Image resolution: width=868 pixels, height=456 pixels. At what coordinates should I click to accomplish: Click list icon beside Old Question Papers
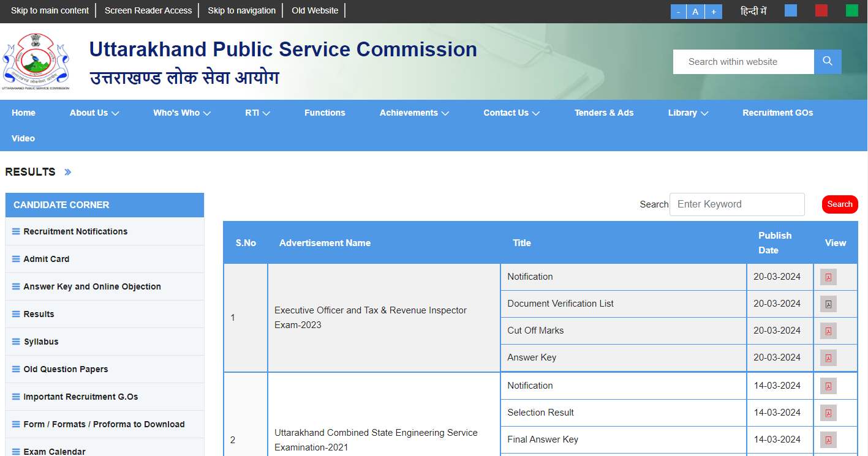point(16,369)
